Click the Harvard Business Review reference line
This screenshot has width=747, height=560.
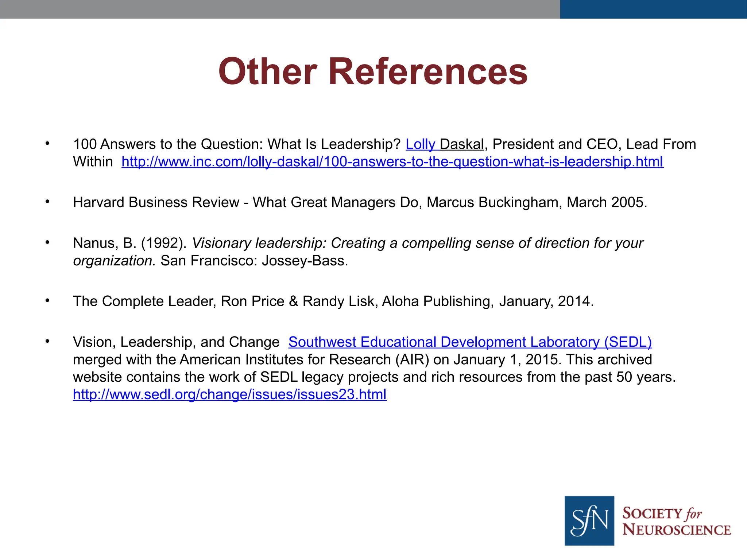pos(360,202)
